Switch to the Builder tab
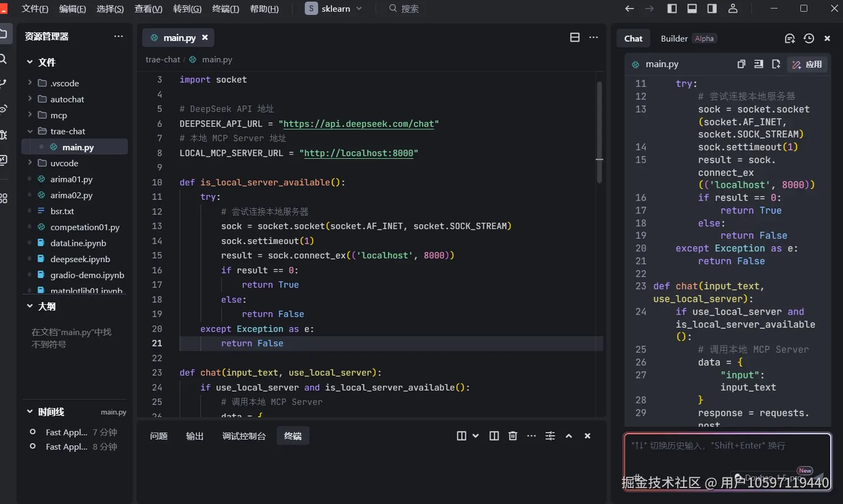Viewport: 843px width, 504px height. pos(674,38)
